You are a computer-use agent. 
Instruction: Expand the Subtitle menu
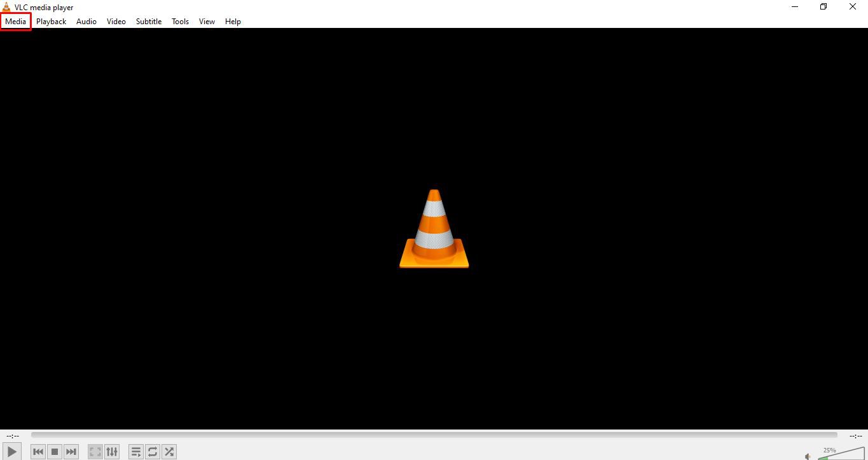[x=149, y=22]
